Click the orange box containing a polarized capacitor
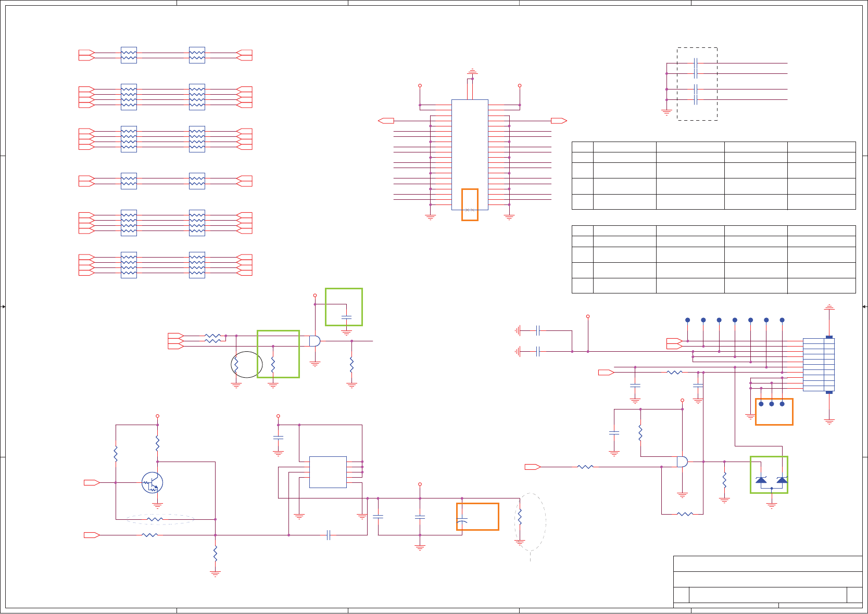This screenshot has height=614, width=868. 477,517
